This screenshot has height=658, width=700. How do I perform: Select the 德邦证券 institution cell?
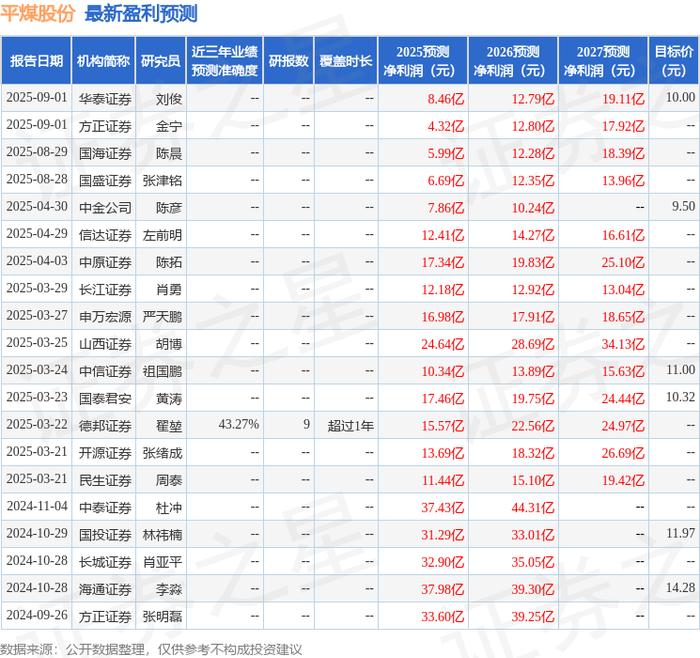point(105,426)
